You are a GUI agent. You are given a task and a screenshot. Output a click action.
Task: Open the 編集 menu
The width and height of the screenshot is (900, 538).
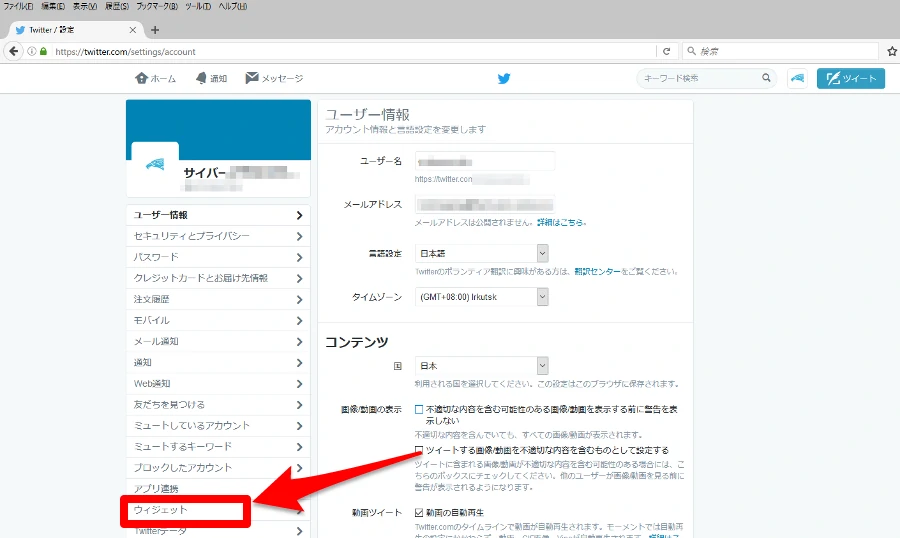[x=52, y=6]
